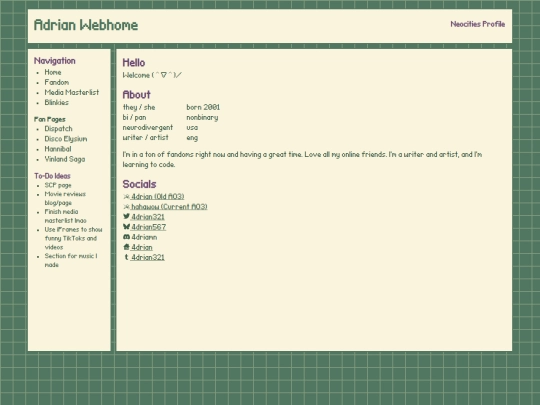Click the Hello heading
This screenshot has width=540, height=405.
(134, 63)
